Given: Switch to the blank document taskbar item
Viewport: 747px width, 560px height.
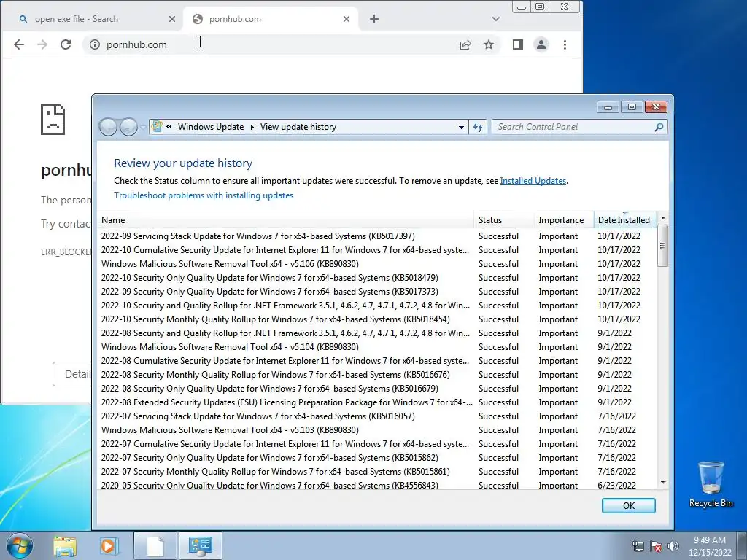Looking at the screenshot, I should point(155,545).
